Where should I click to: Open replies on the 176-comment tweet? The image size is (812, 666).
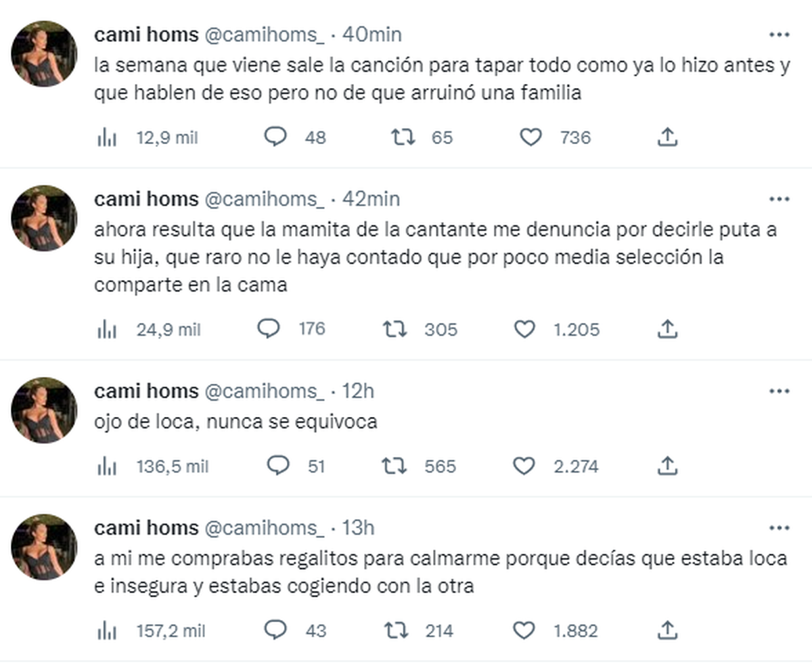click(x=269, y=329)
